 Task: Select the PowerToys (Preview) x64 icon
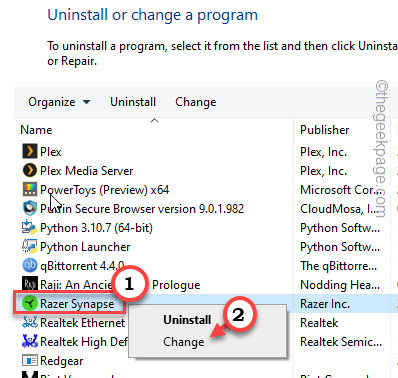click(x=30, y=190)
